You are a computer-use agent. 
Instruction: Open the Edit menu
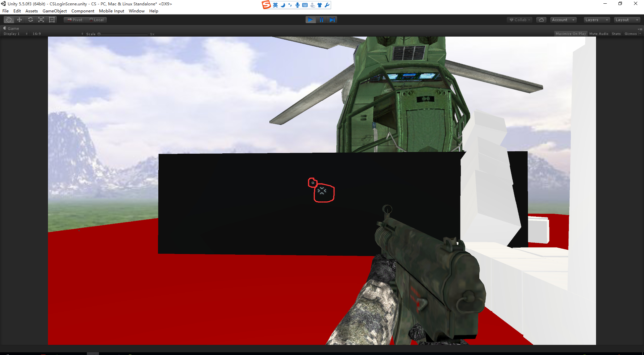(17, 11)
